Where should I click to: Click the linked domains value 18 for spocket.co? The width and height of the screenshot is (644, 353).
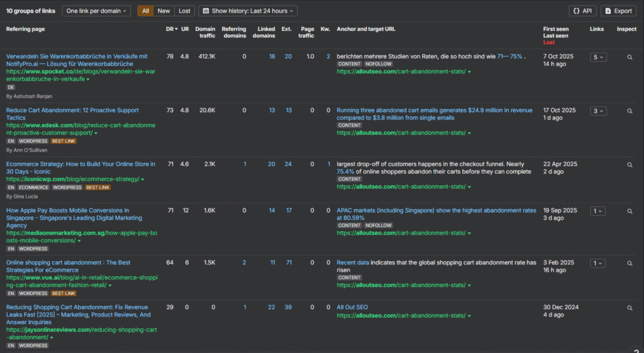click(x=272, y=57)
